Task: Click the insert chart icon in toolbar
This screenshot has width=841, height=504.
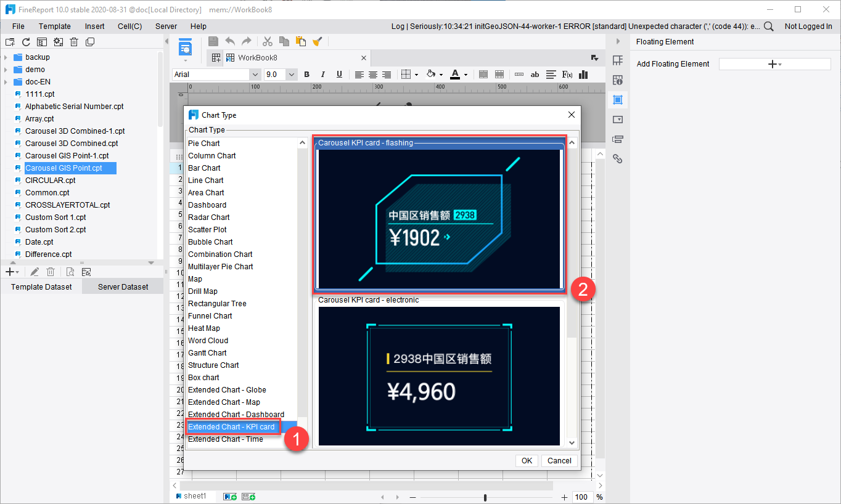Action: (583, 75)
